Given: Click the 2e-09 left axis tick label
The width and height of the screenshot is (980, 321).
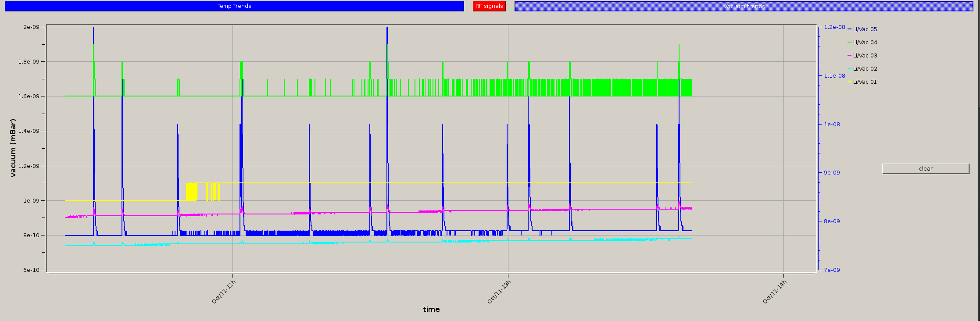Looking at the screenshot, I should tap(32, 27).
